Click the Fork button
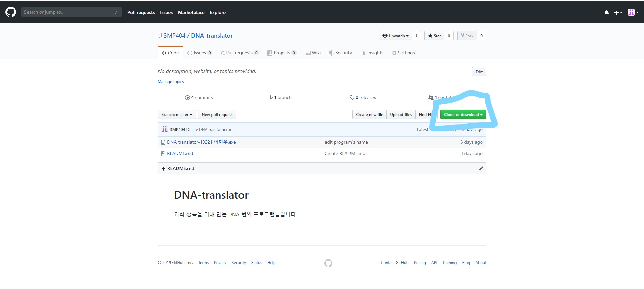This screenshot has height=289, width=644. pos(467,36)
